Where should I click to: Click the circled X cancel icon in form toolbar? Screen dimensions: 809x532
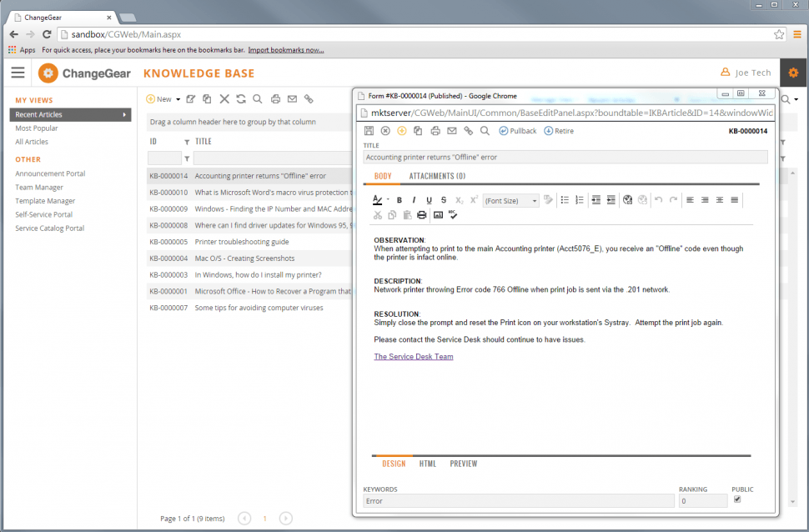pyautogui.click(x=385, y=131)
